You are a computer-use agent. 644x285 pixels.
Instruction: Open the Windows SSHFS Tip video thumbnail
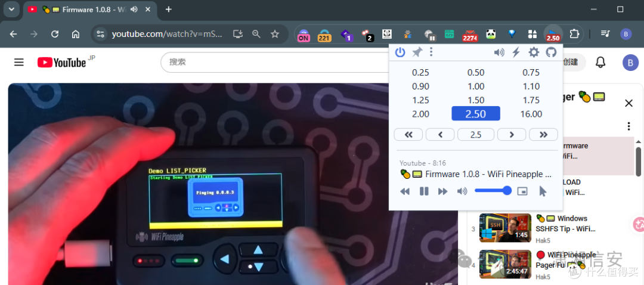pyautogui.click(x=505, y=228)
